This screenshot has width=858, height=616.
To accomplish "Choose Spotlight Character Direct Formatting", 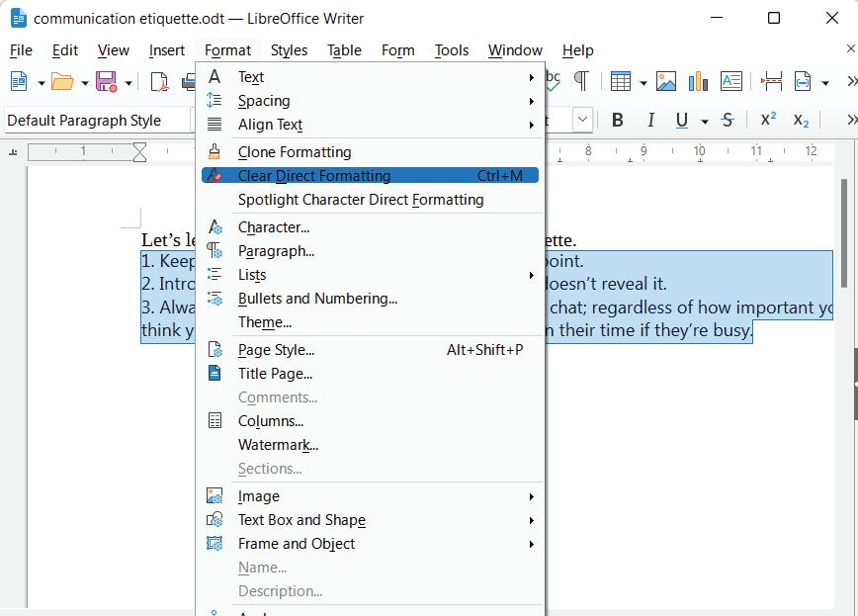I will pyautogui.click(x=370, y=200).
